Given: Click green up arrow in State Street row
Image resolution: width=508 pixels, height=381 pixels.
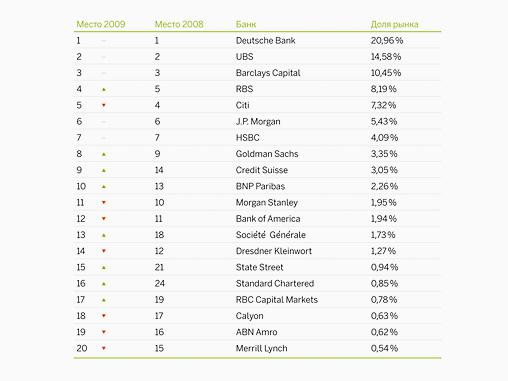Looking at the screenshot, I should pyautogui.click(x=104, y=268).
